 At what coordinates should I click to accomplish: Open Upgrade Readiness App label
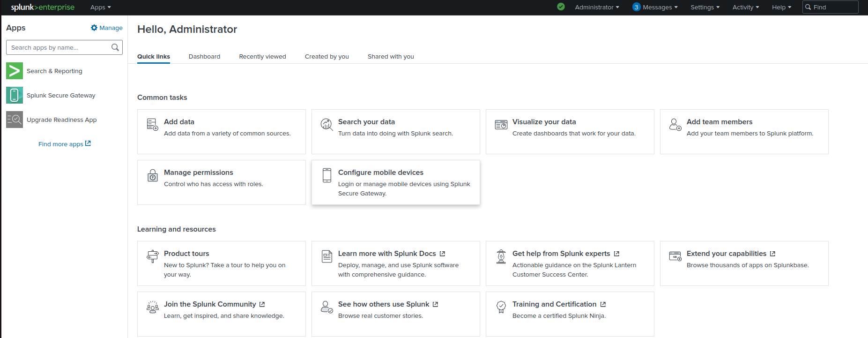[x=62, y=120]
